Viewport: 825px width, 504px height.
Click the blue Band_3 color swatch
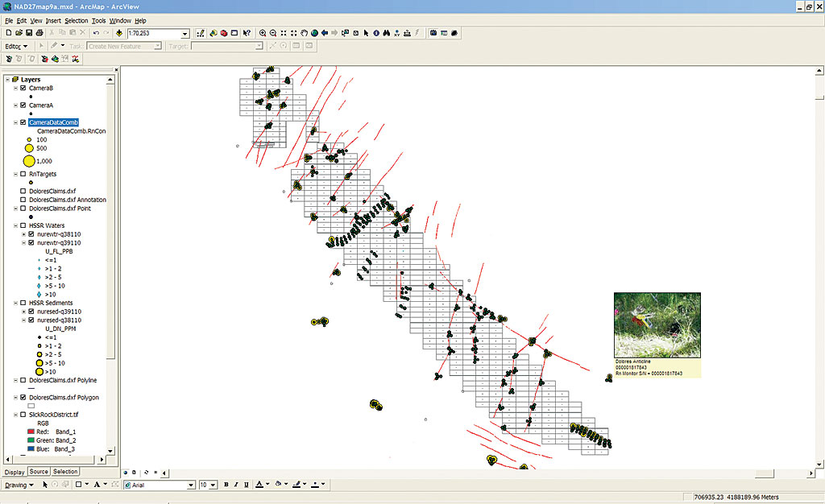[31, 449]
